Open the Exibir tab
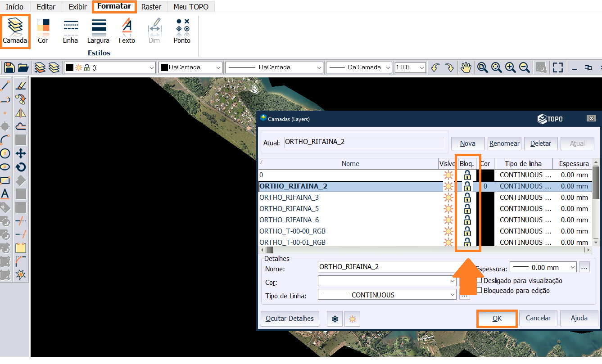The image size is (602, 364). tap(78, 7)
